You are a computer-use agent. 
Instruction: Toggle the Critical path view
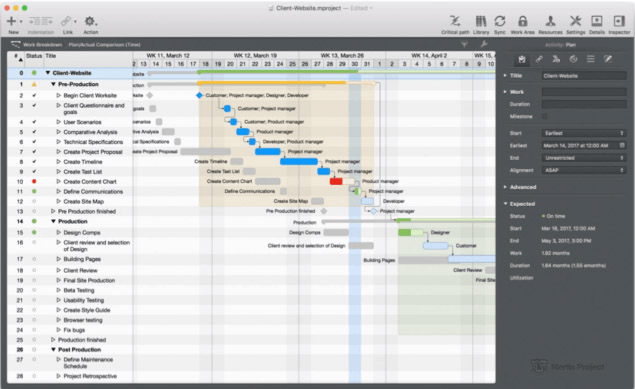pyautogui.click(x=455, y=21)
